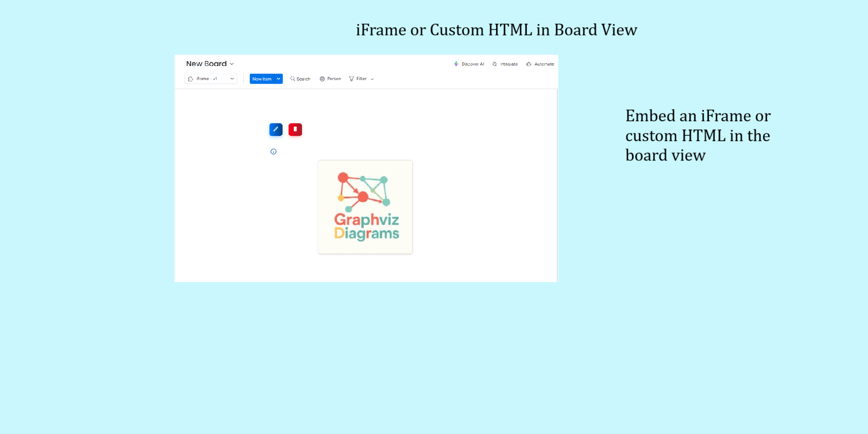Open the New Board title dropdown

(x=210, y=64)
